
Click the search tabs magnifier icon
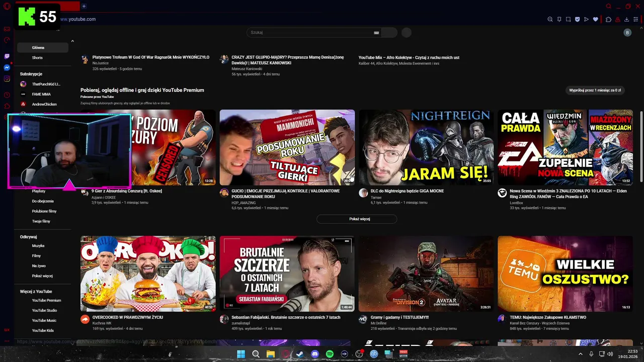(x=608, y=7)
